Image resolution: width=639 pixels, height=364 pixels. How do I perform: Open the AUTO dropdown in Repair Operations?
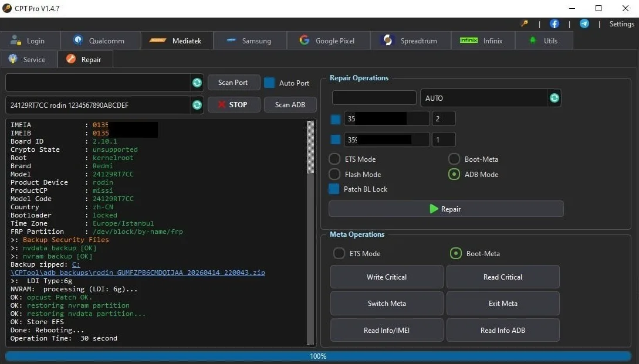click(491, 98)
